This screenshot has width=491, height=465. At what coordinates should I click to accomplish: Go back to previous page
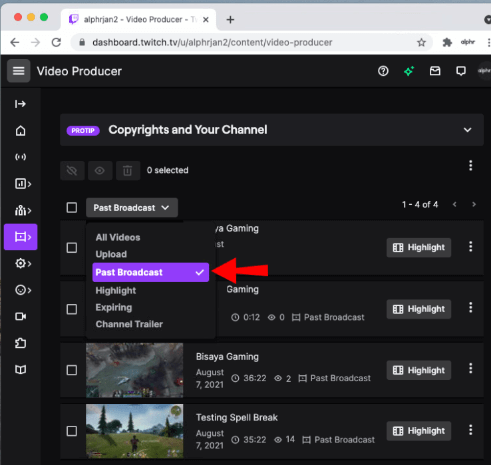click(15, 42)
